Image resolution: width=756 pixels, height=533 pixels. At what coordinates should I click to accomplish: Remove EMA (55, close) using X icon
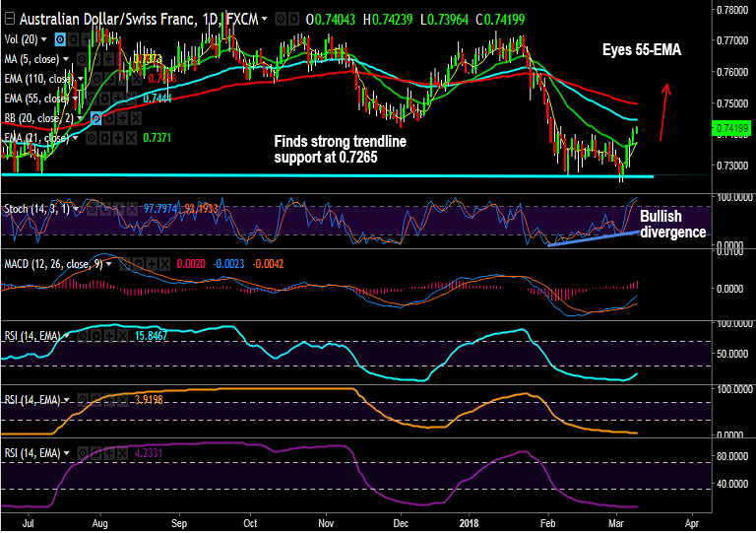[x=131, y=99]
